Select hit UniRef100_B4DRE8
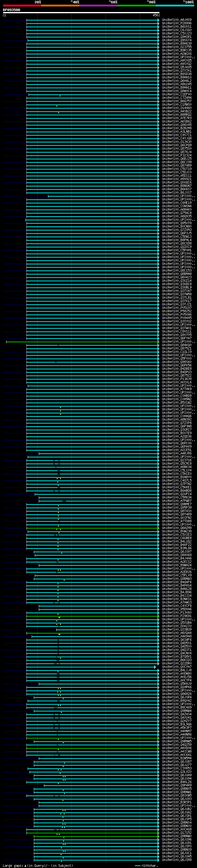Viewport: 197px width, 868px height. point(177,369)
